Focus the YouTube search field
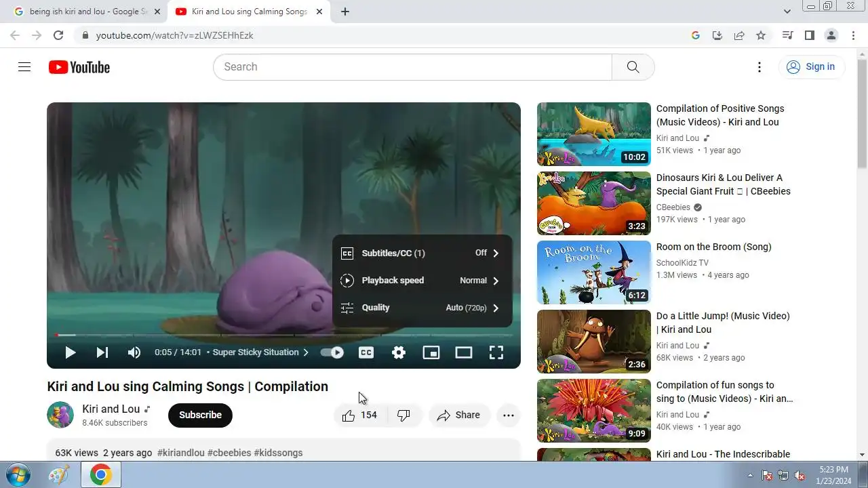 point(412,66)
